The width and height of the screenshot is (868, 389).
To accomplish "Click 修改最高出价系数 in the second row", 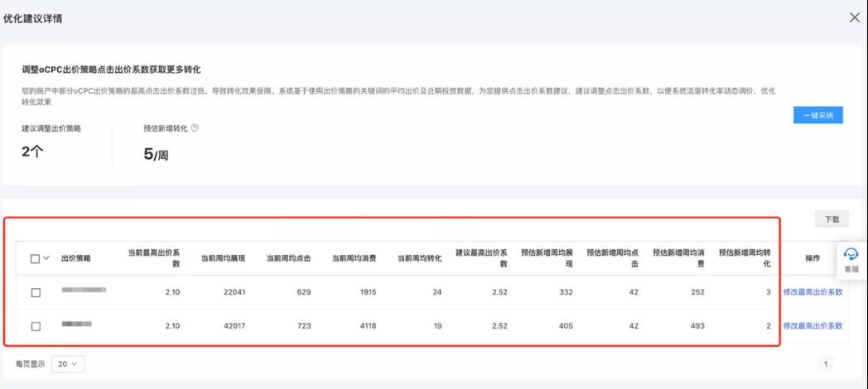I will coord(813,326).
